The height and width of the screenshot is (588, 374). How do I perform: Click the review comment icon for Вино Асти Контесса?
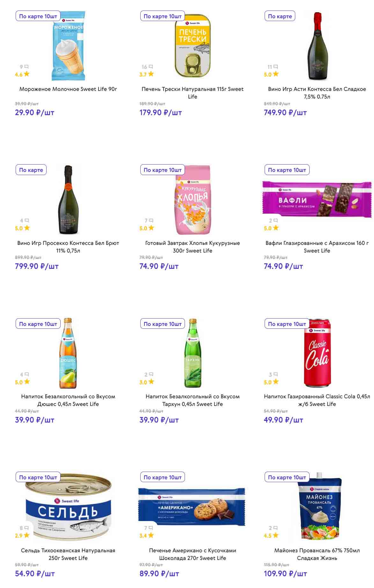coord(276,67)
